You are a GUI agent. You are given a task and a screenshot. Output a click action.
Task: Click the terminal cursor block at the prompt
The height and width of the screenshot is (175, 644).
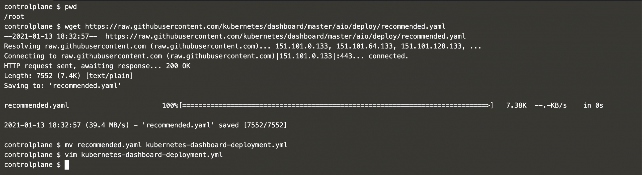pos(67,165)
